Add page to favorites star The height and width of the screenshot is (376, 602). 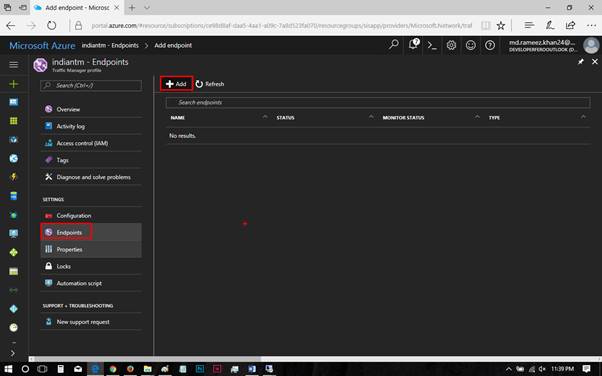point(501,26)
